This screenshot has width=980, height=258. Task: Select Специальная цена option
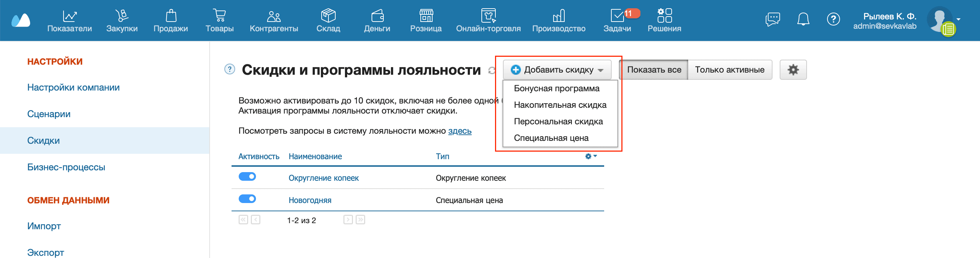point(551,138)
